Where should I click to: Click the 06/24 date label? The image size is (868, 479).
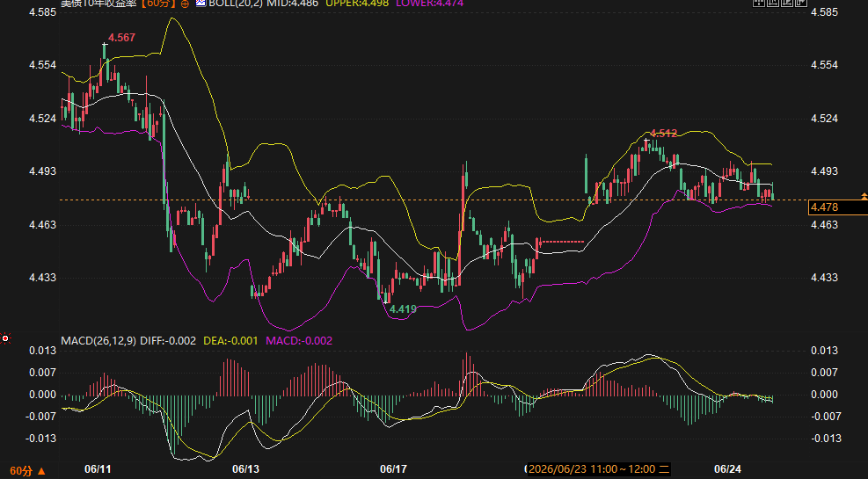(727, 469)
